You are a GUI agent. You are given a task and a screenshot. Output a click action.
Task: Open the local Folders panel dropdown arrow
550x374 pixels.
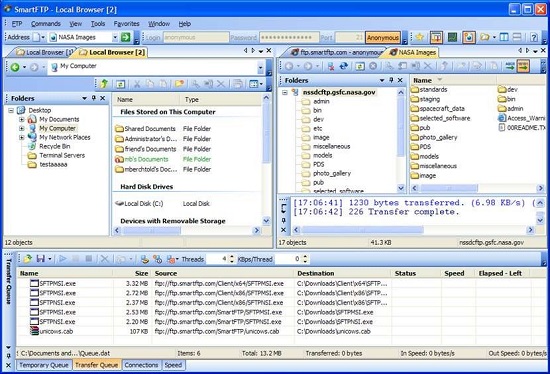click(85, 98)
